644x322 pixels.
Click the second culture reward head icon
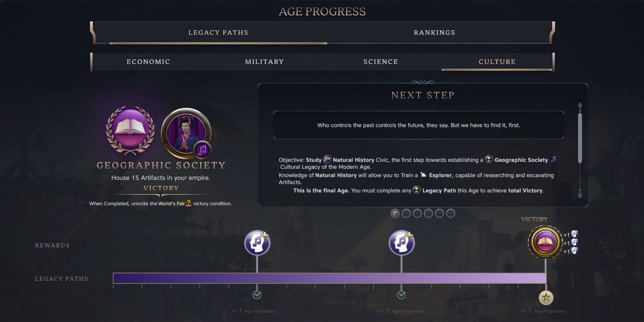402,243
